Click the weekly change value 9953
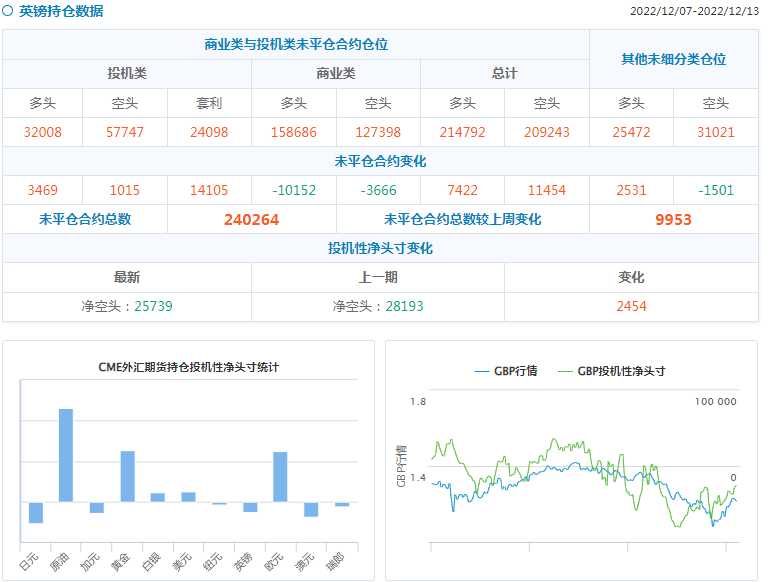The image size is (770, 582). (x=673, y=220)
